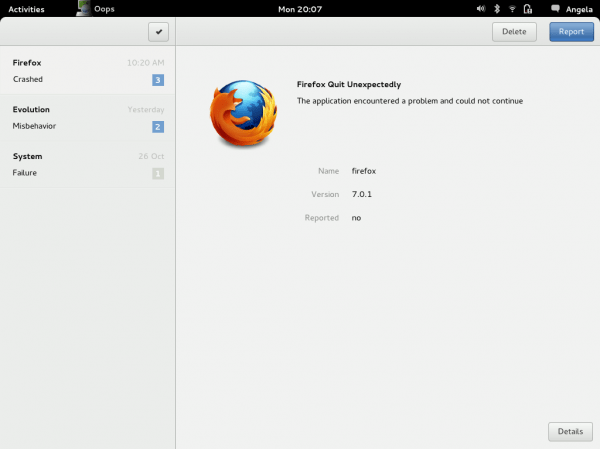Viewport: 600px width, 449px height.
Task: Open the volume sound indicator
Action: [481, 9]
